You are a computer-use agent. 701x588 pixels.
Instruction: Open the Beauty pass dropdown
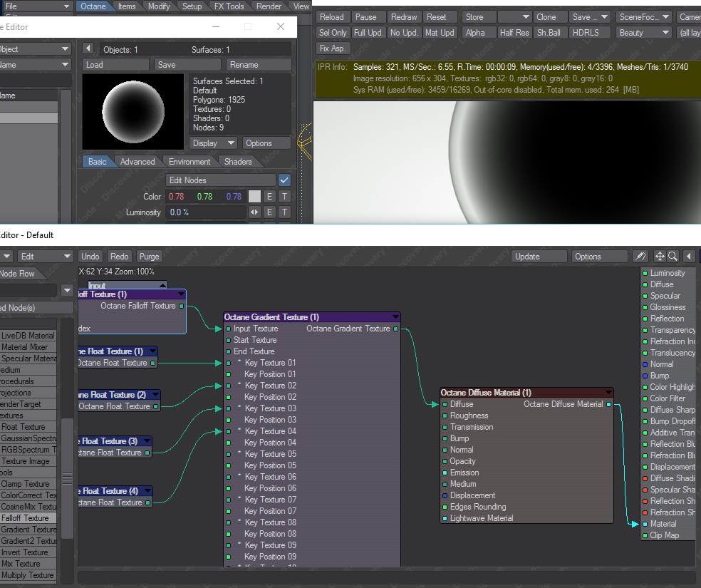(x=644, y=33)
